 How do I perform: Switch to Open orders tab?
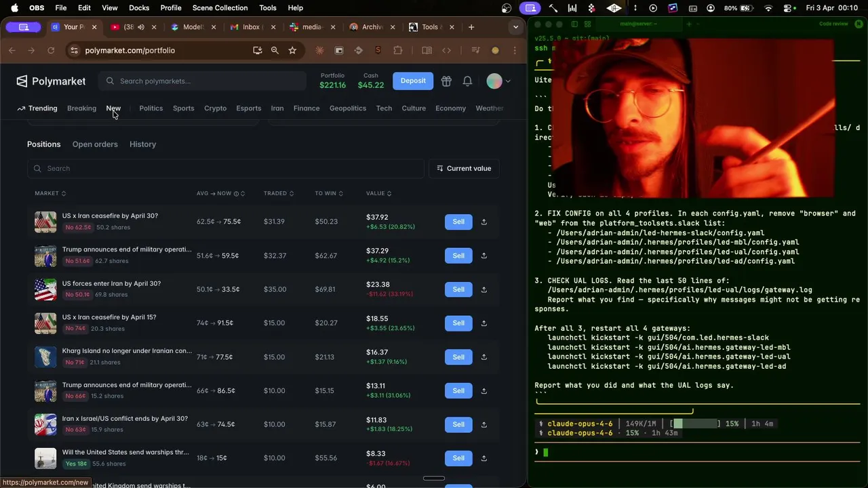pyautogui.click(x=95, y=144)
